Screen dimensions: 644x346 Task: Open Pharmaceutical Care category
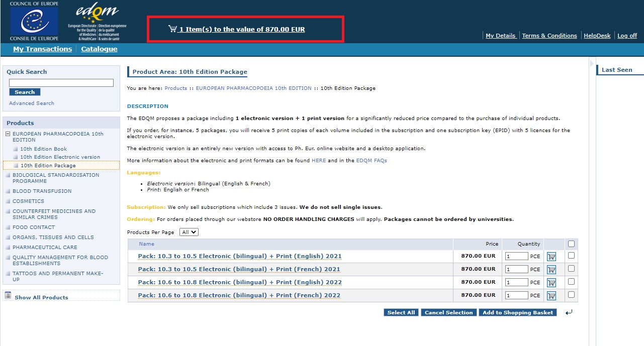coord(45,247)
